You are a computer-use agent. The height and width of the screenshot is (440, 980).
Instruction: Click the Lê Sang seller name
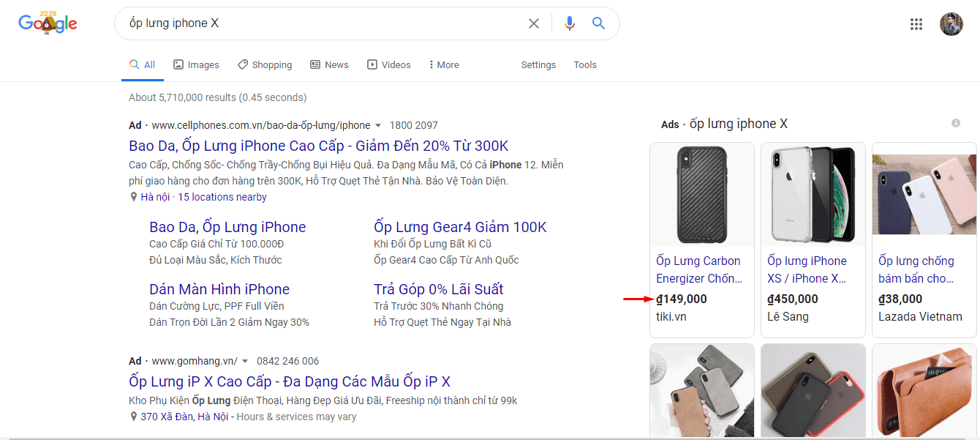pos(788,317)
